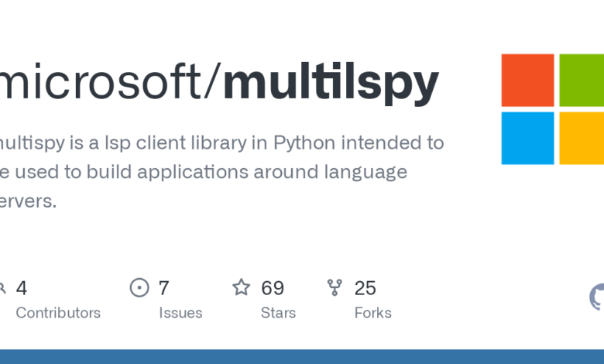Image resolution: width=604 pixels, height=364 pixels.
Task: Open the Stars label
Action: tap(278, 313)
